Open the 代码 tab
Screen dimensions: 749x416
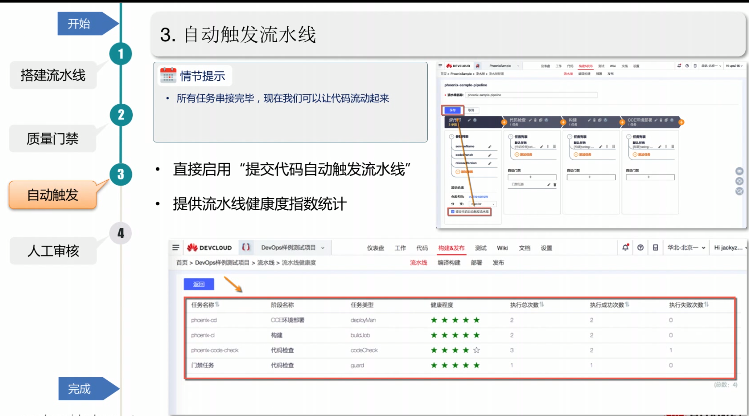point(422,248)
